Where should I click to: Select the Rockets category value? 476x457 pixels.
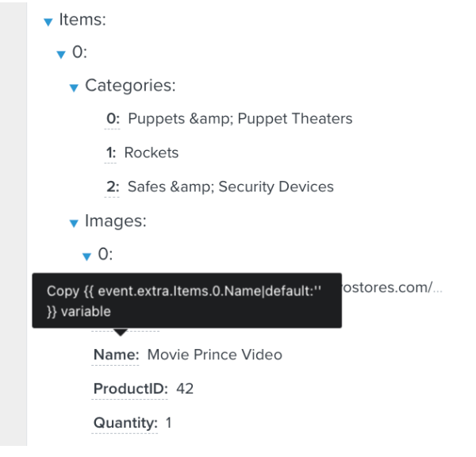coord(152,153)
